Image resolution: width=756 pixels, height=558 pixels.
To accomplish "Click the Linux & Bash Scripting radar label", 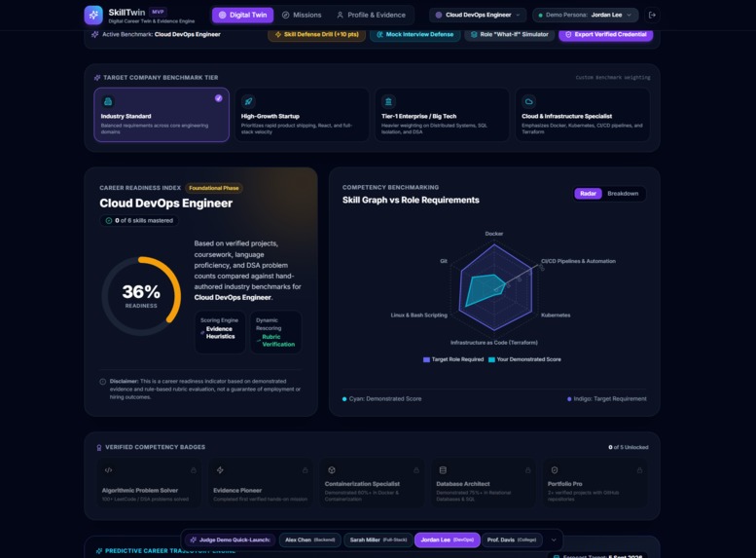I will (x=419, y=316).
